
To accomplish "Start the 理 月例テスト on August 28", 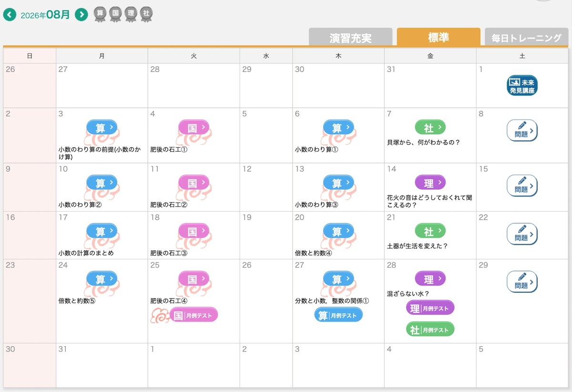I will click(x=430, y=308).
